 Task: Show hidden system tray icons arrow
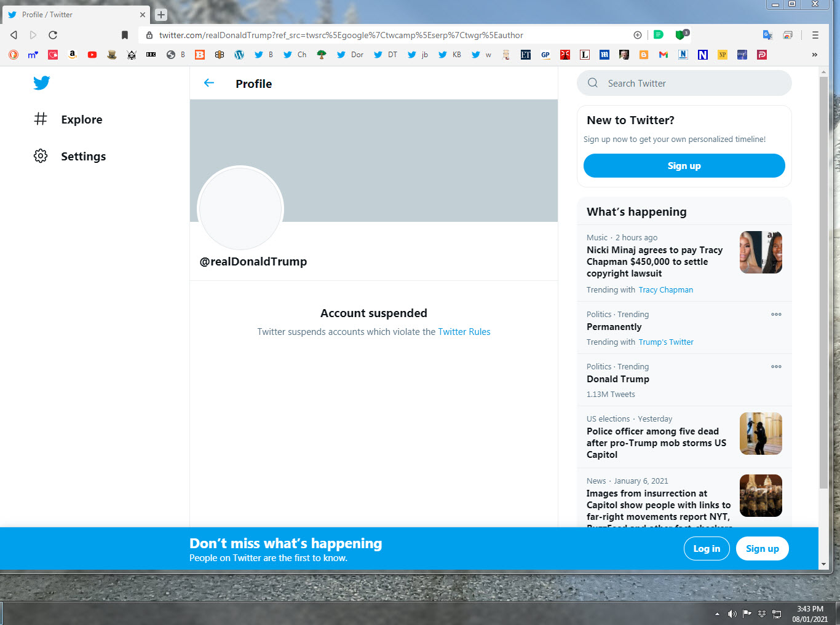(x=717, y=614)
